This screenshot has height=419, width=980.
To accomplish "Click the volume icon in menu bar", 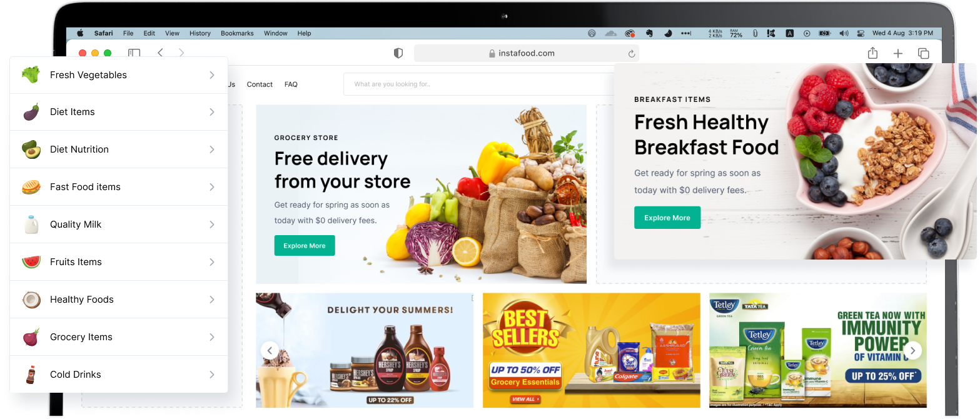I will tap(844, 33).
